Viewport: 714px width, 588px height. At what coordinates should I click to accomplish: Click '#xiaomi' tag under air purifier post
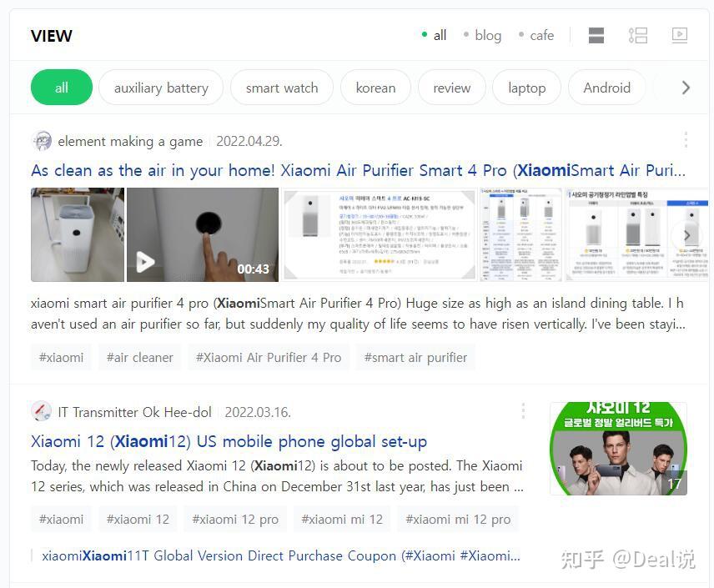(62, 358)
